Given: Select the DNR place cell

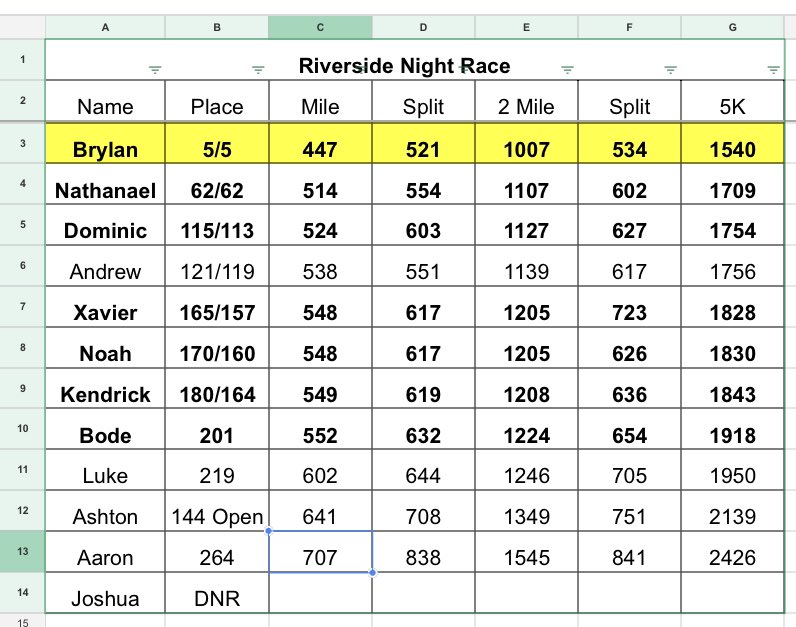Looking at the screenshot, I should pos(217,593).
